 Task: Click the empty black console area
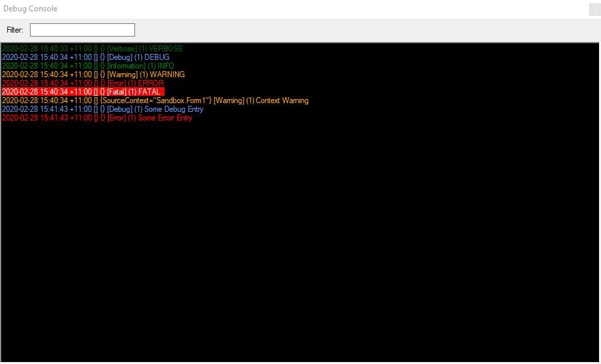point(300,240)
